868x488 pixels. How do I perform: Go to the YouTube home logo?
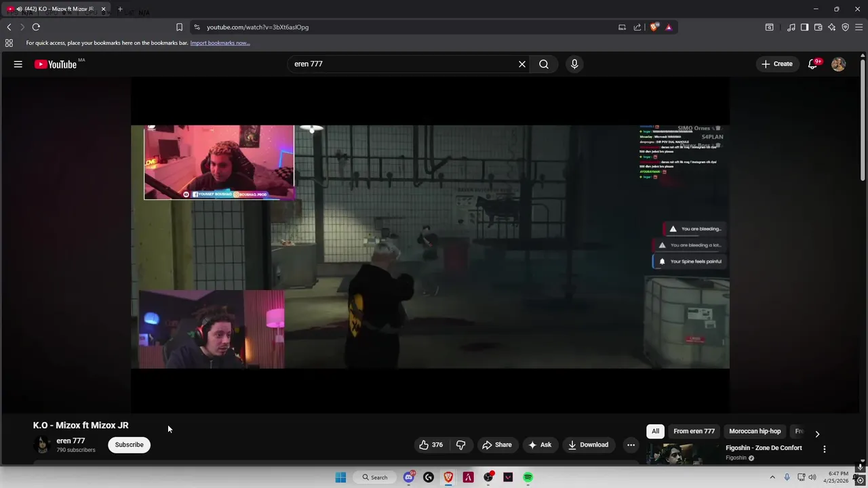56,64
